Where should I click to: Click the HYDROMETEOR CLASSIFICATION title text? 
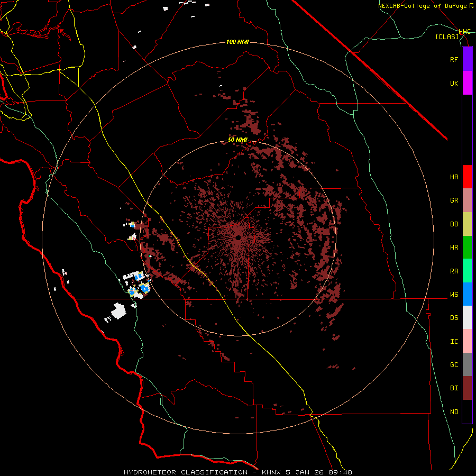tap(186, 472)
